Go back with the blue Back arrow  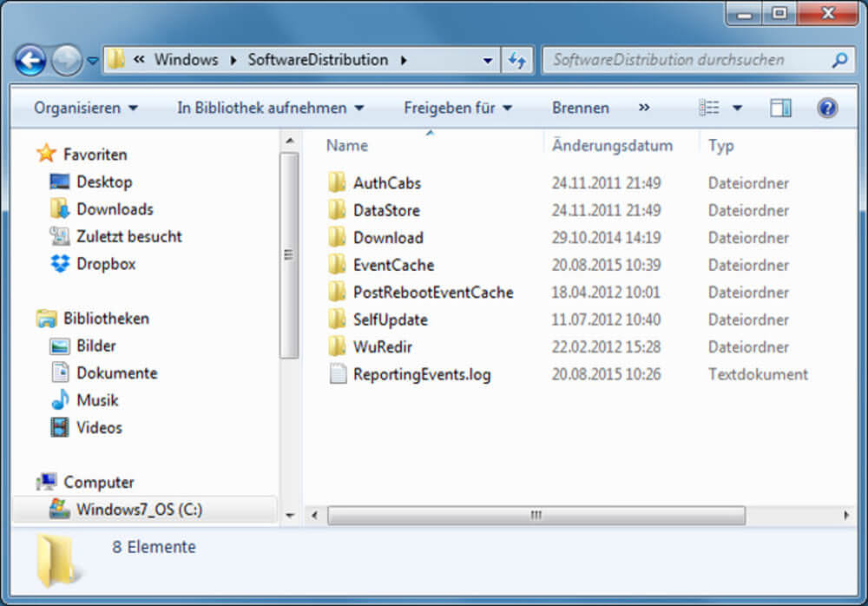click(30, 61)
